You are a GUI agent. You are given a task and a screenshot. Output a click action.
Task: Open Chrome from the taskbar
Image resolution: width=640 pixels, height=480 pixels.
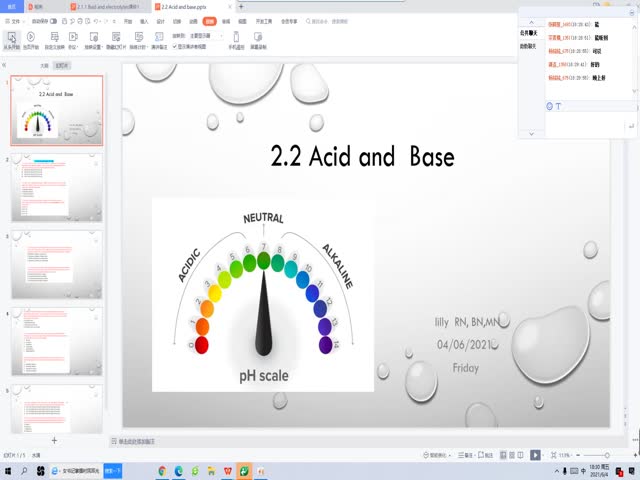point(162,471)
